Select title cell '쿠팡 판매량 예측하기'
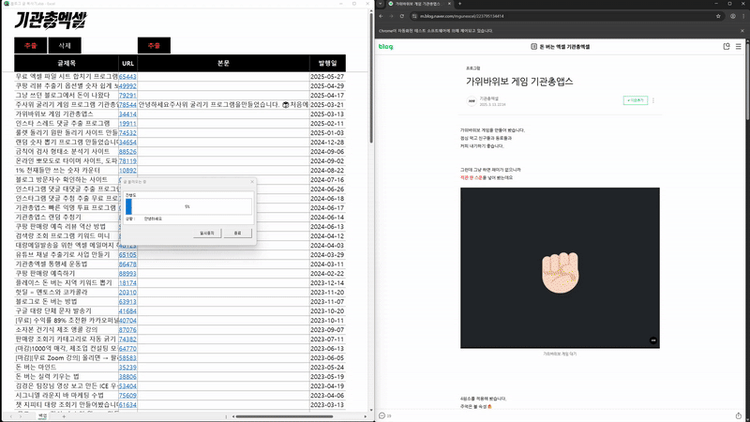 pos(66,273)
